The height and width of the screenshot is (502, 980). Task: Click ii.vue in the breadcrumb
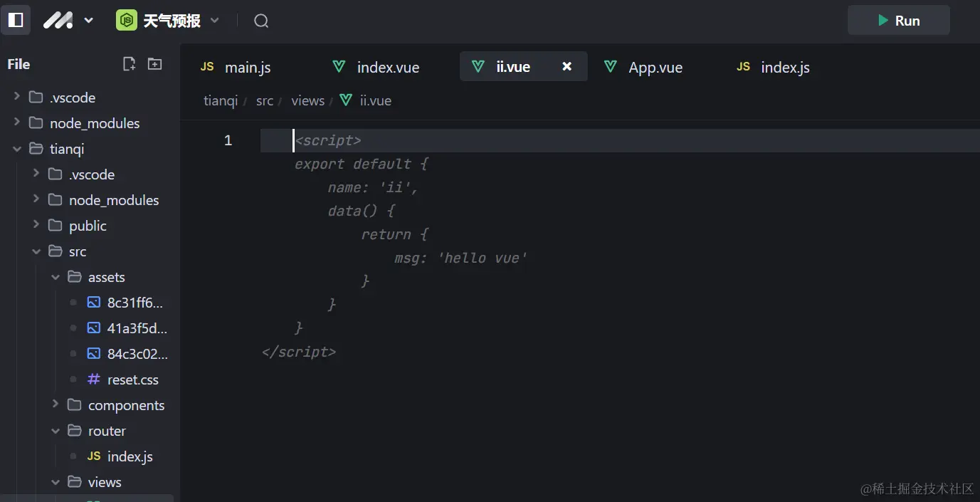(375, 100)
